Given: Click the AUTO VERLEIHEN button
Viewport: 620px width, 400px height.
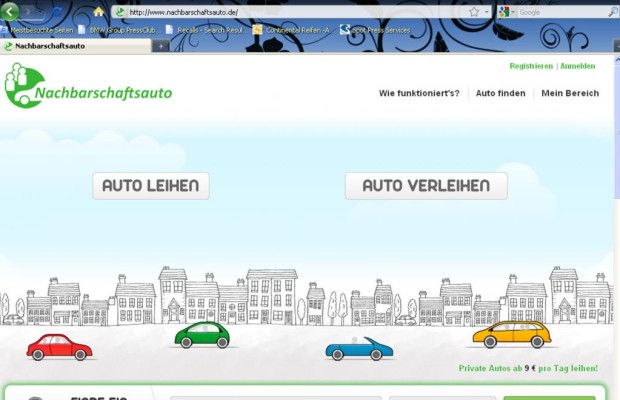Looking at the screenshot, I should pyautogui.click(x=426, y=186).
